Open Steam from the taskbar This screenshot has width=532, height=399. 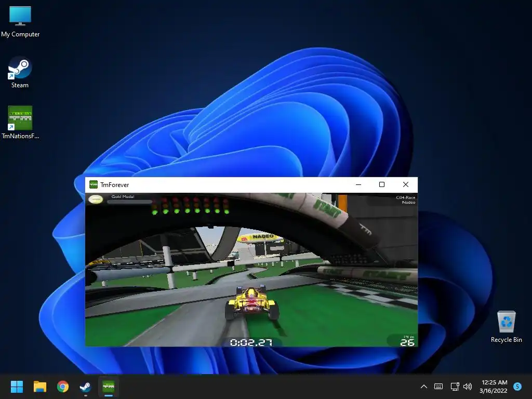coord(85,387)
